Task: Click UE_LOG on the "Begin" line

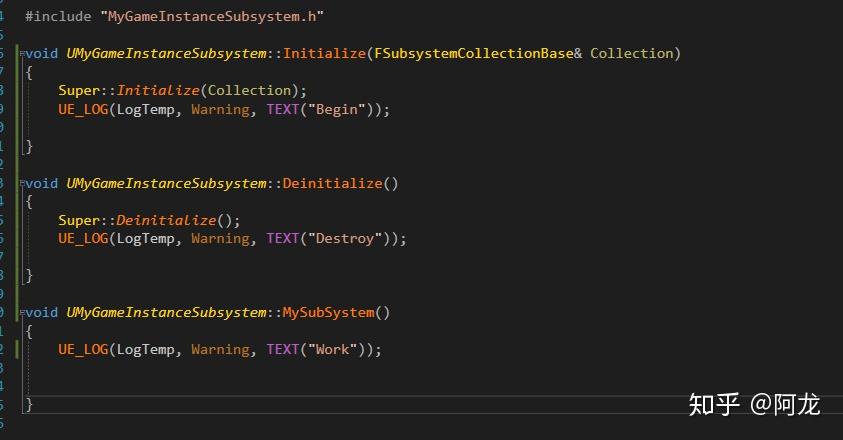Action: [x=83, y=109]
